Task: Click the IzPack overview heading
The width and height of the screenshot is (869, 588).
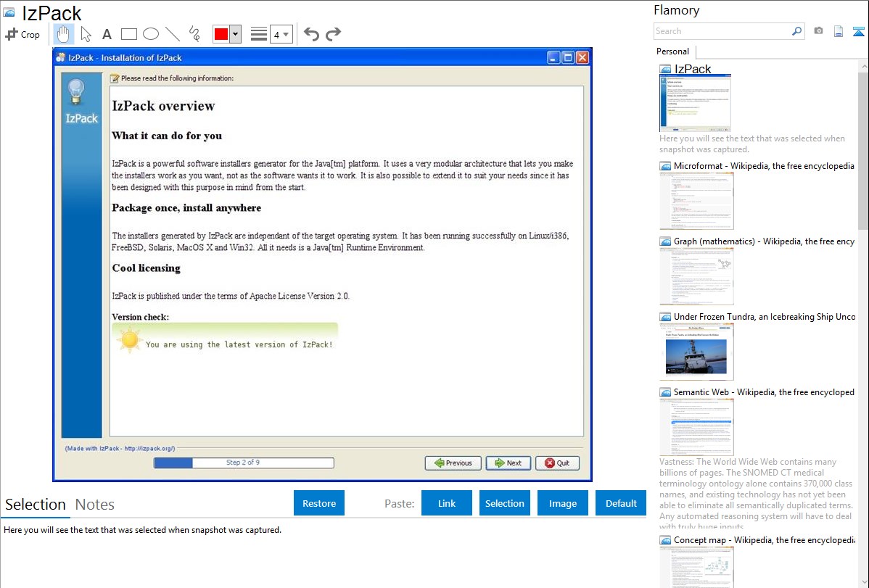Action: [x=163, y=106]
